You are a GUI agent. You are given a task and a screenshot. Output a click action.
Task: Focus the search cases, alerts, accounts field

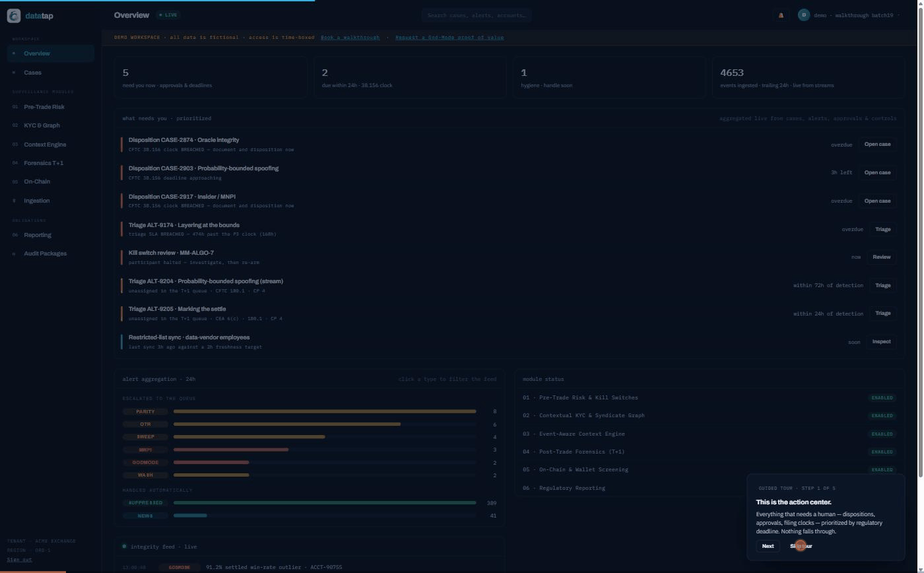click(477, 15)
